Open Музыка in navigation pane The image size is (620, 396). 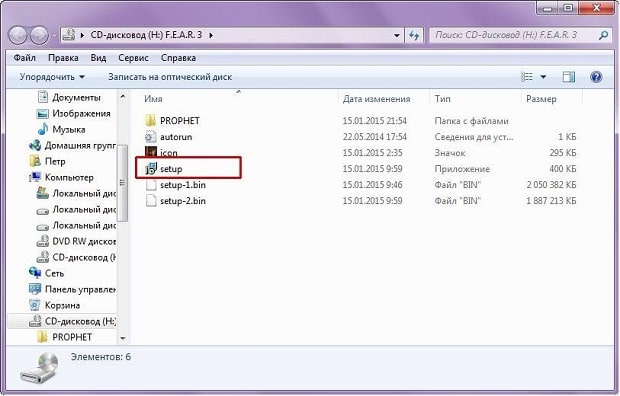tap(69, 129)
